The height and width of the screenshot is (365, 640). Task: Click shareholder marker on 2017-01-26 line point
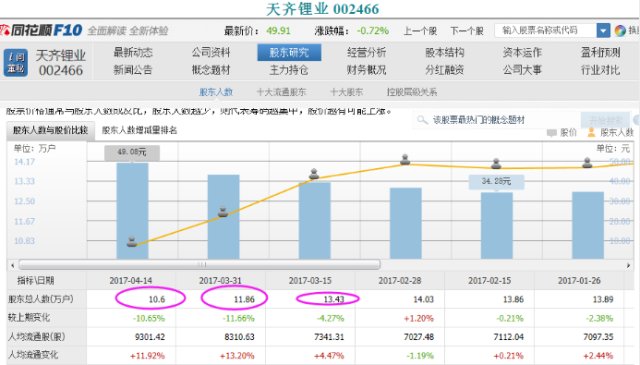pyautogui.click(x=587, y=163)
